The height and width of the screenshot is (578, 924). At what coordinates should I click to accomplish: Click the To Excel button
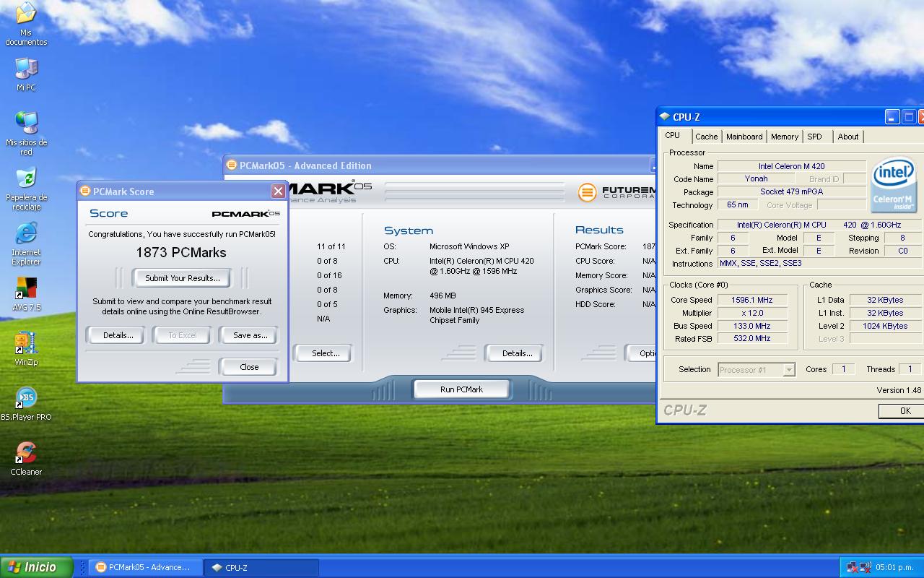tap(183, 335)
